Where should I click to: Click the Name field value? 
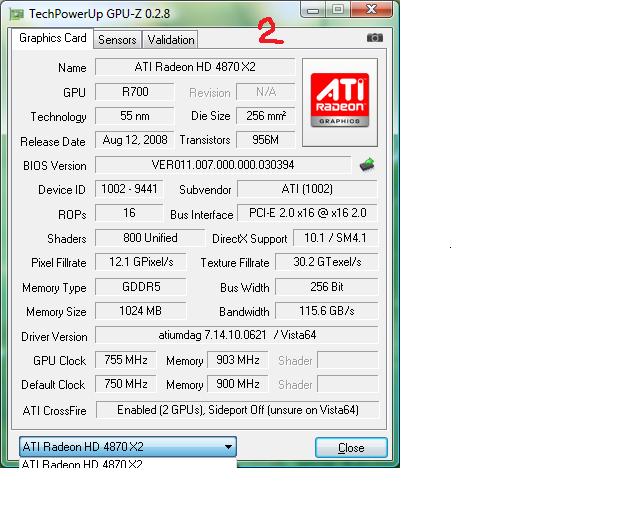[x=195, y=67]
